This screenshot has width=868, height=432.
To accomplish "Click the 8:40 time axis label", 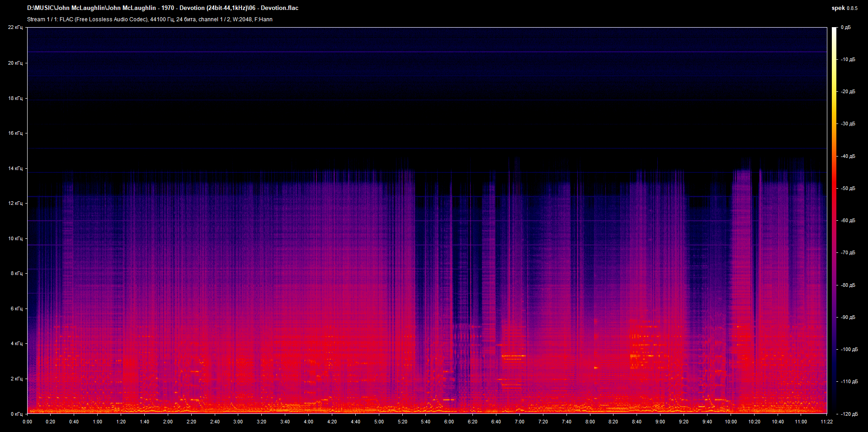I will pyautogui.click(x=637, y=422).
